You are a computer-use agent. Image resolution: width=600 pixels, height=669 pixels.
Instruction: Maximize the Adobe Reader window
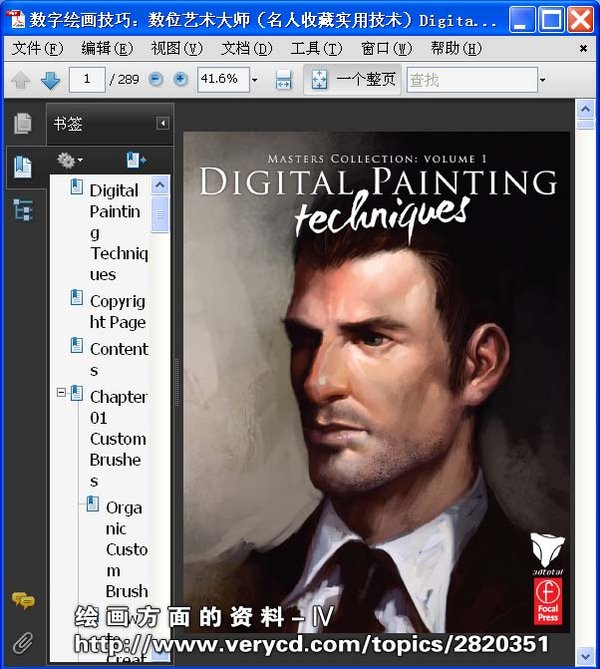(551, 19)
